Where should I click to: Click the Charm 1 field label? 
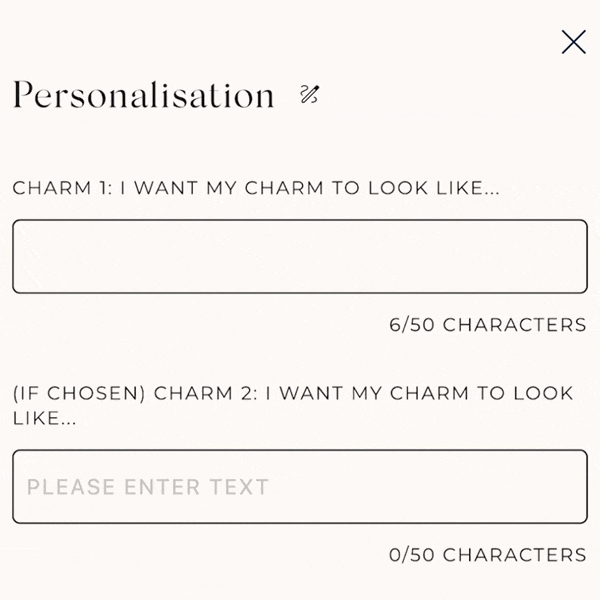(x=255, y=188)
